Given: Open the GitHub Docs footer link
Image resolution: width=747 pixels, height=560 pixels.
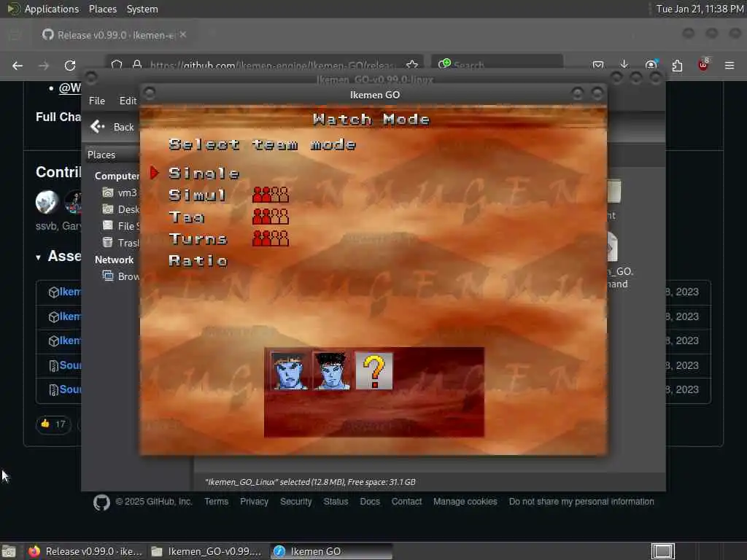Looking at the screenshot, I should 370,502.
